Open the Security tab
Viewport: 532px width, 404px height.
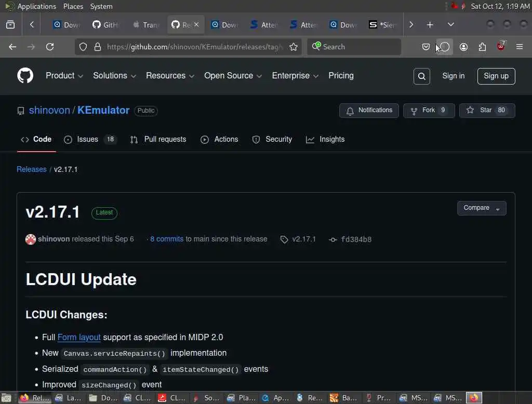coord(272,139)
